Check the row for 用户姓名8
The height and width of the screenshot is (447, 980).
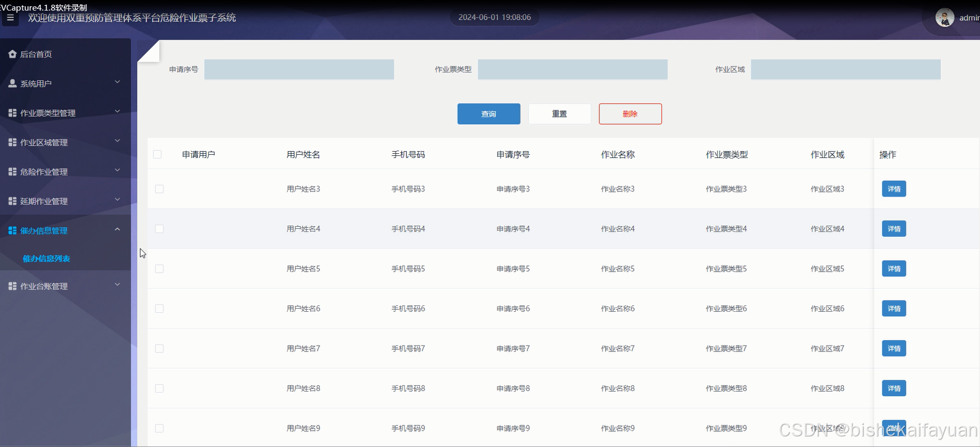[x=159, y=388]
